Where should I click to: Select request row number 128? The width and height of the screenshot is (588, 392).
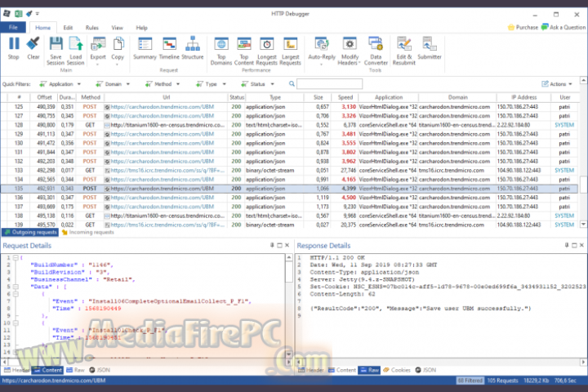[x=289, y=125]
